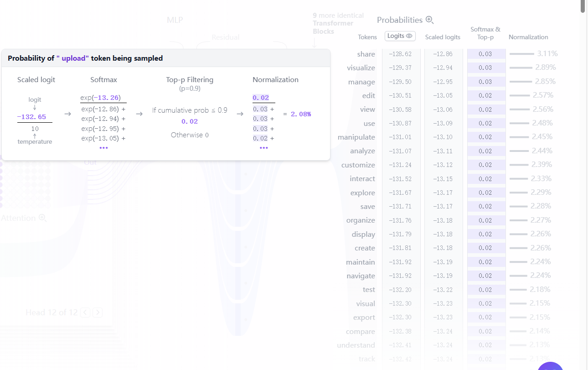Image resolution: width=588 pixels, height=370 pixels.
Task: Click the magnifier icon beside Attention
Action: click(x=42, y=218)
